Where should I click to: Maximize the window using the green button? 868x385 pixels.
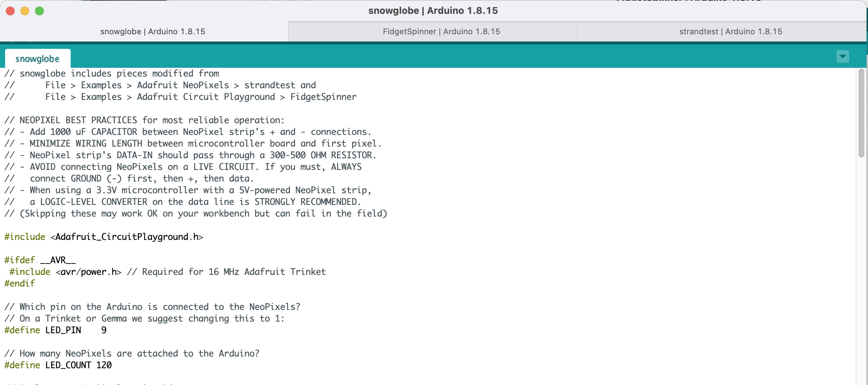tap(39, 11)
